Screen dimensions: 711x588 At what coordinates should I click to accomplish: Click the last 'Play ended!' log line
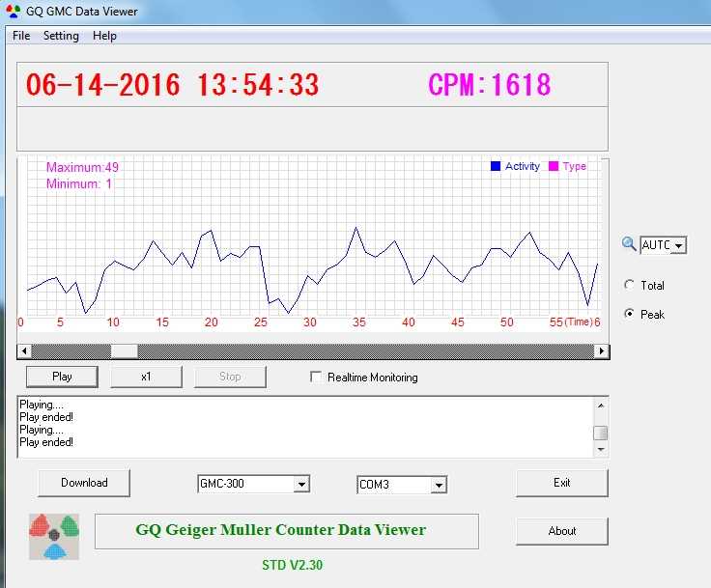[x=46, y=442]
